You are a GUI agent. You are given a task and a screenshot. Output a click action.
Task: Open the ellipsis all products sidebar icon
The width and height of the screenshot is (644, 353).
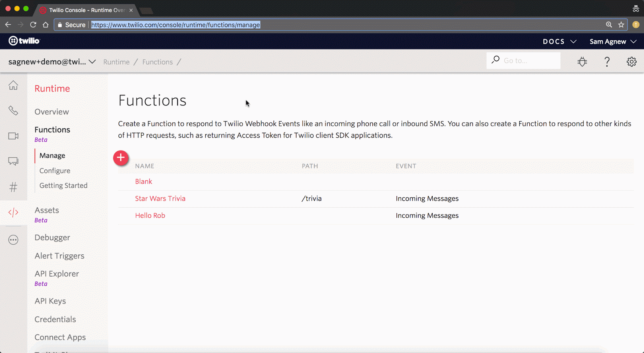coord(13,240)
